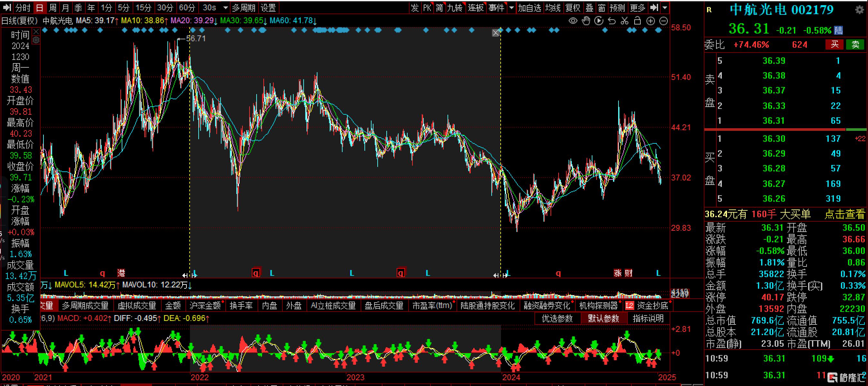The image size is (868, 386).
Task: Click the undo arrow icon
Action: (612, 21)
